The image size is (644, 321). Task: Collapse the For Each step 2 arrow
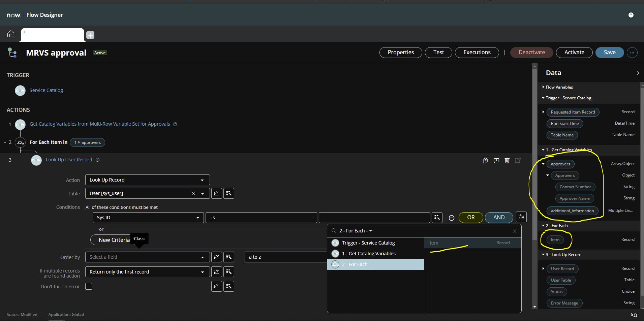[5, 142]
